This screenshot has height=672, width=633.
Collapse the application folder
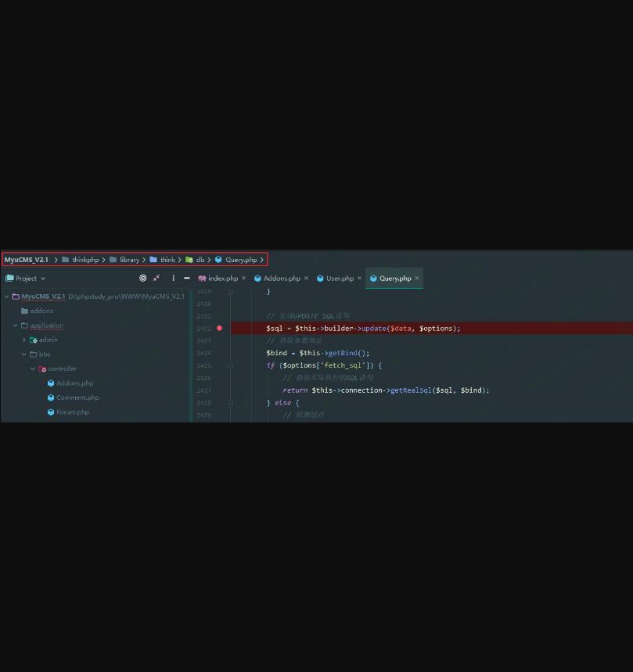[15, 325]
